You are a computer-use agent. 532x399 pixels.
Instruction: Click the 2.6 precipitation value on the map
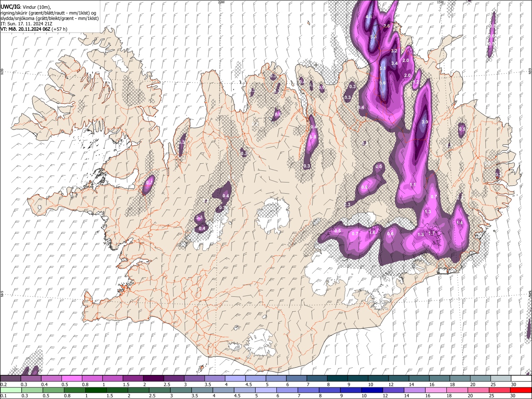point(387,26)
